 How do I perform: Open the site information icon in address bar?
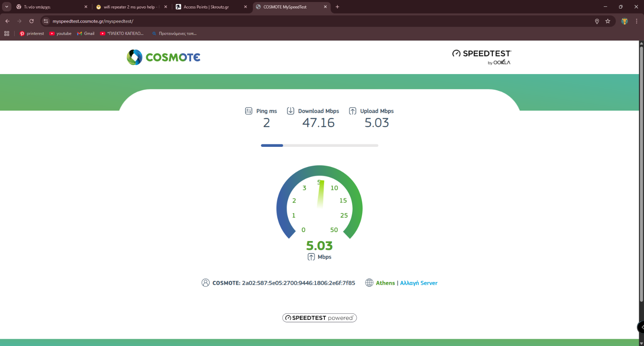pos(46,21)
